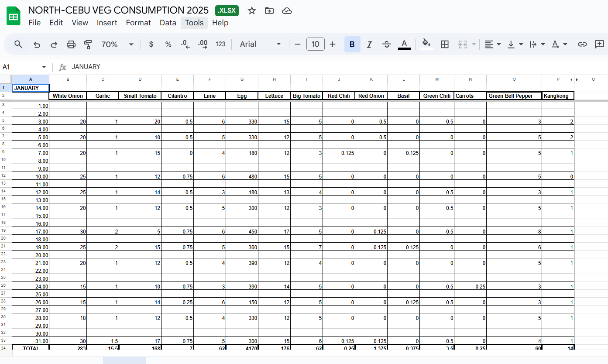Open the View menu
The width and height of the screenshot is (608, 364).
coord(80,23)
